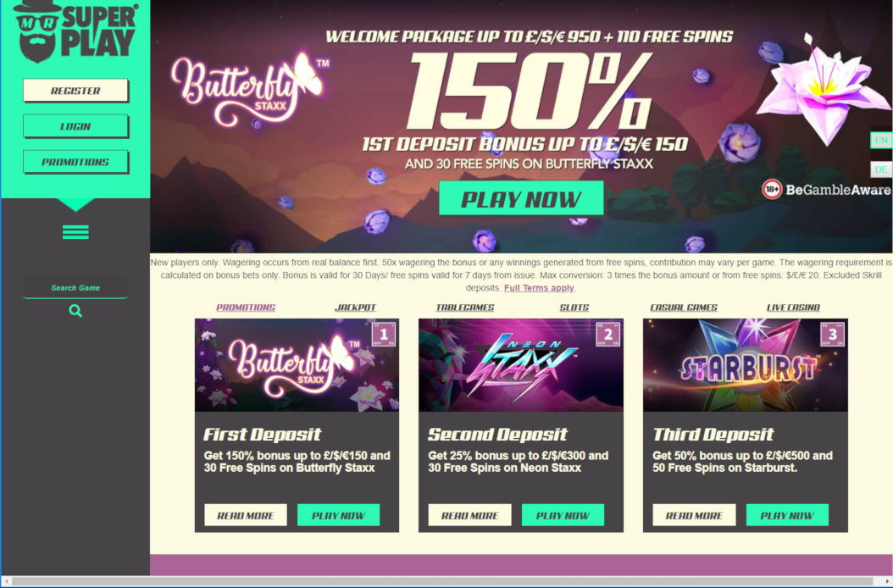Click the number 1 badge on Butterfly Staxx

(383, 335)
